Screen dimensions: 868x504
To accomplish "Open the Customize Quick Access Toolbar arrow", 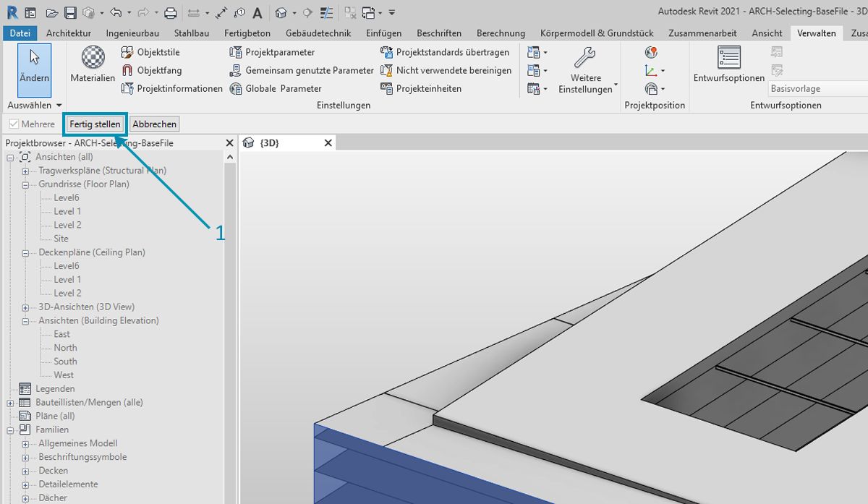I will coord(391,12).
